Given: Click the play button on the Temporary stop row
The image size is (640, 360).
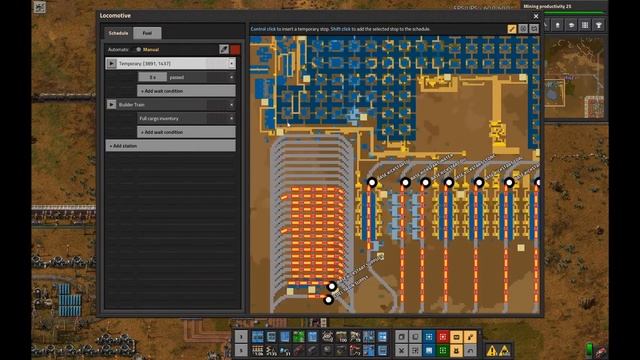Looking at the screenshot, I should [111, 64].
